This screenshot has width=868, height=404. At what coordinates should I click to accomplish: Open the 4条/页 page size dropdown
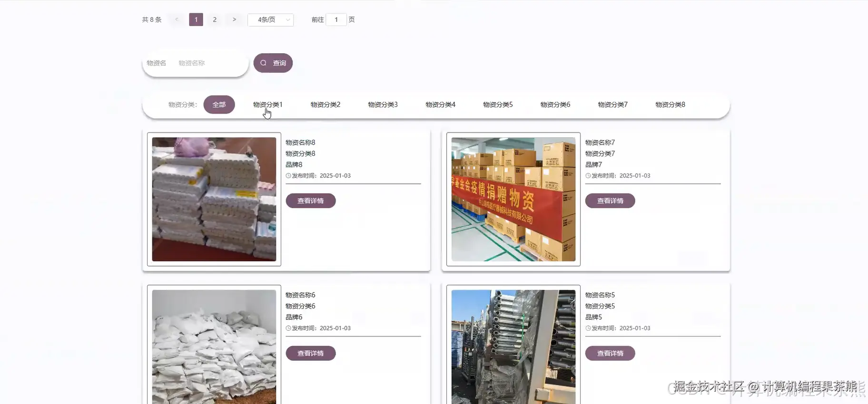(x=270, y=19)
